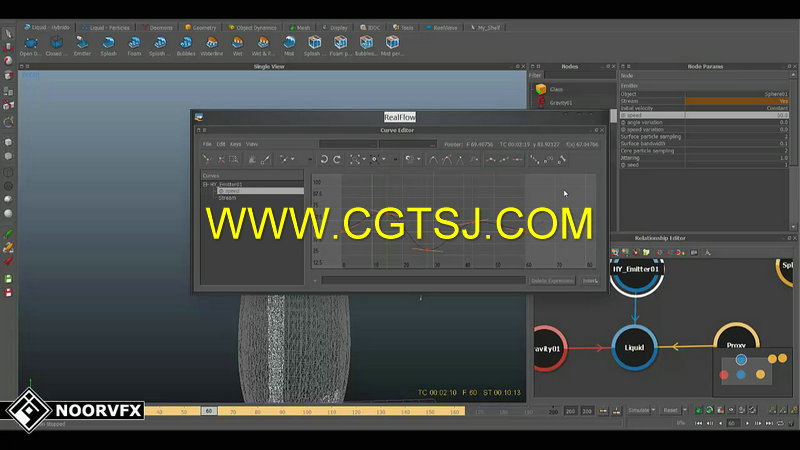Click redo arrow in Curve Editor toolbar

tap(337, 160)
